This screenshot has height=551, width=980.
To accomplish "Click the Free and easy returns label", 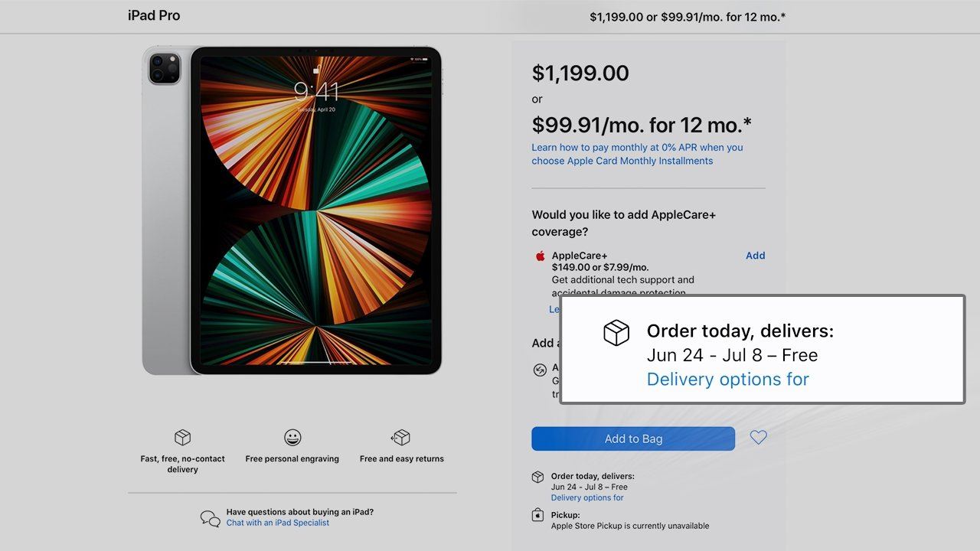I will (401, 459).
